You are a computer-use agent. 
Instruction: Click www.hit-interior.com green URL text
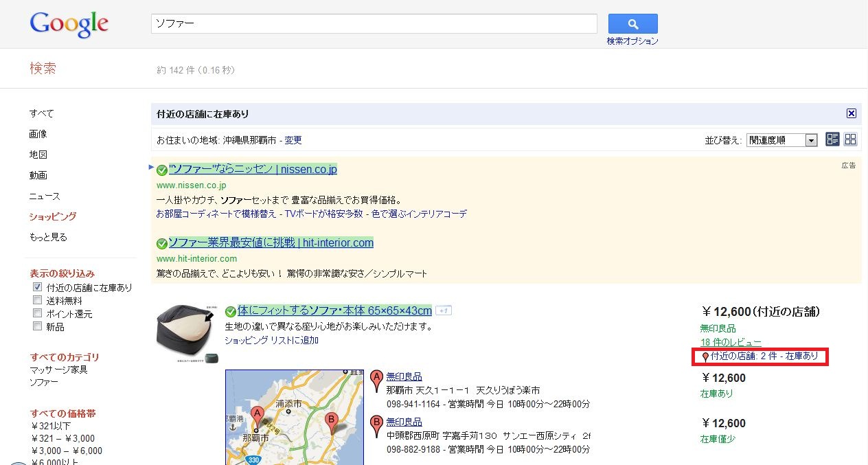(197, 259)
